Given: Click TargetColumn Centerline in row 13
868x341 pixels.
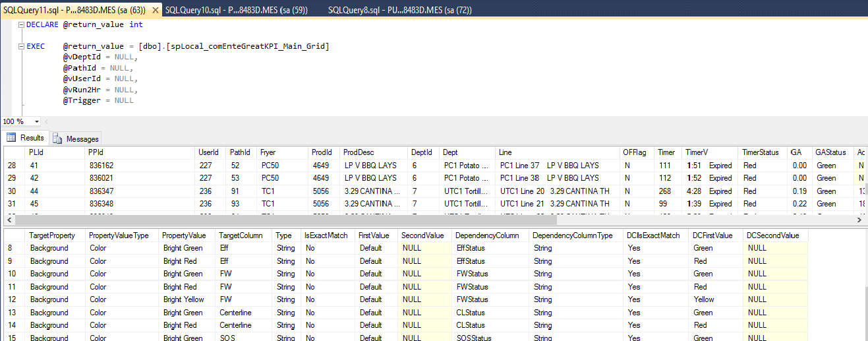Looking at the screenshot, I should tap(243, 313).
